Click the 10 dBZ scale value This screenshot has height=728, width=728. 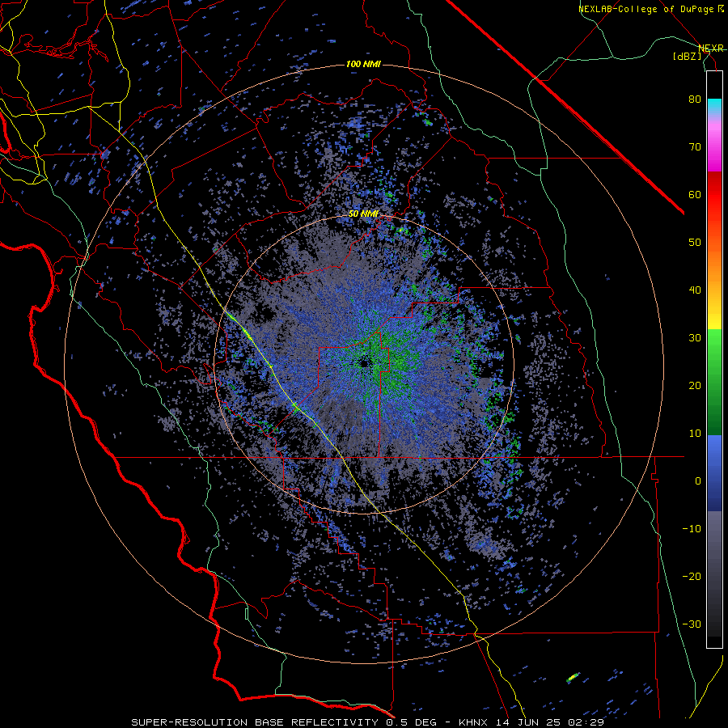click(695, 434)
